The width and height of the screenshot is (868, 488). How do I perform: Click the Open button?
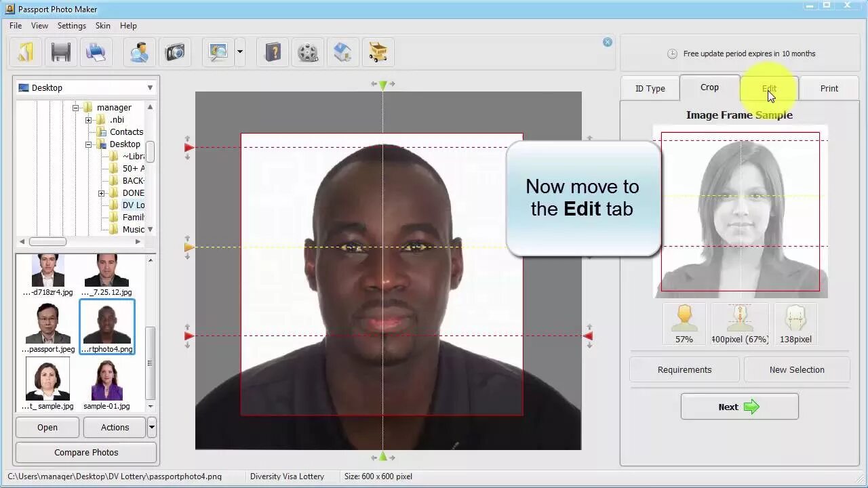(47, 428)
